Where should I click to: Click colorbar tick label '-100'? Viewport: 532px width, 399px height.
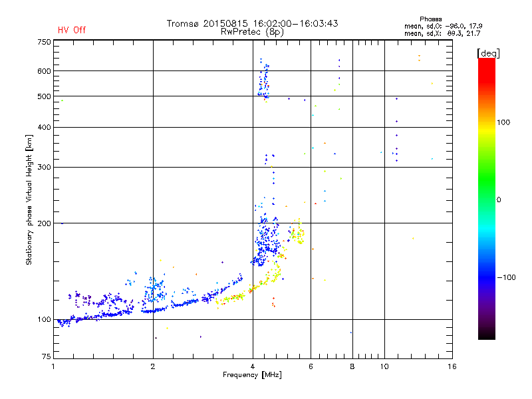[x=506, y=277]
